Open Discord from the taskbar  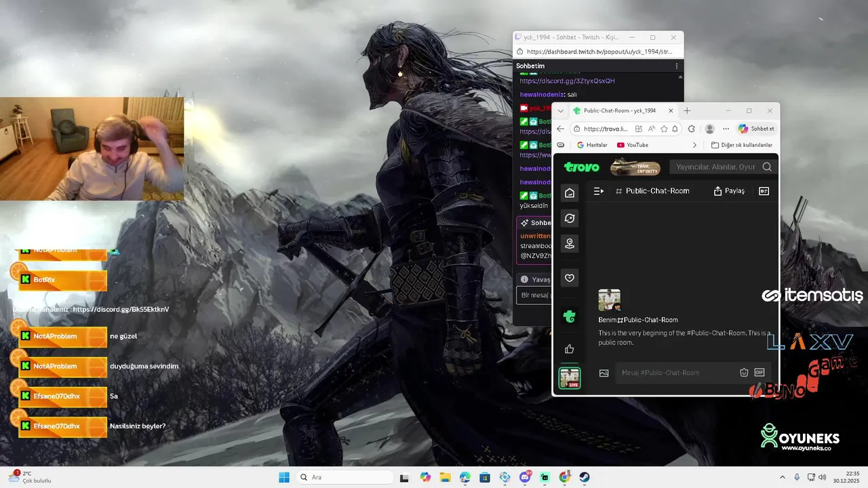click(x=525, y=477)
